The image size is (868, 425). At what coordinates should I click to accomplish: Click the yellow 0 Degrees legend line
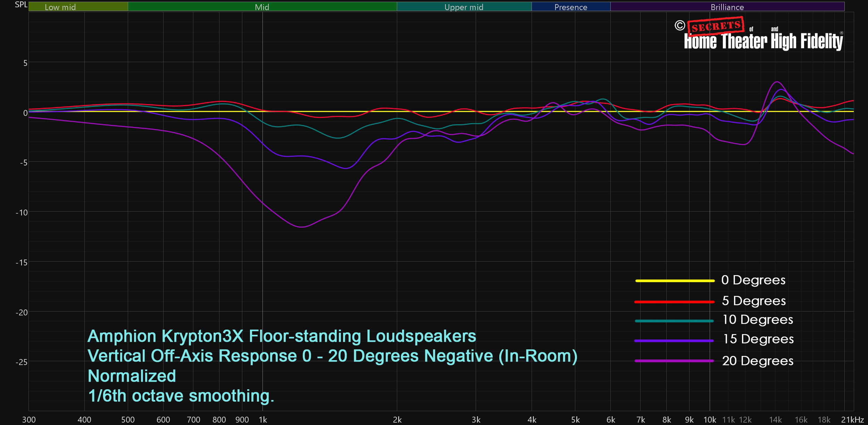pyautogui.click(x=675, y=281)
